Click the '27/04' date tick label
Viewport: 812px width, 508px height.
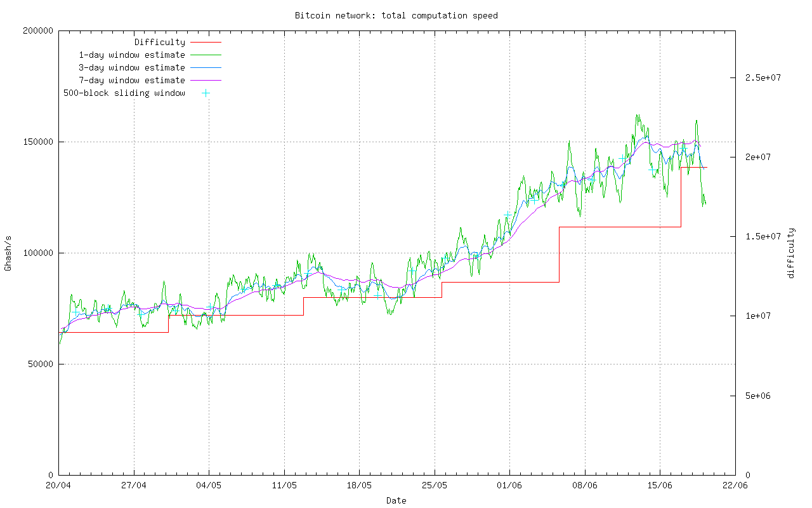pyautogui.click(x=134, y=486)
